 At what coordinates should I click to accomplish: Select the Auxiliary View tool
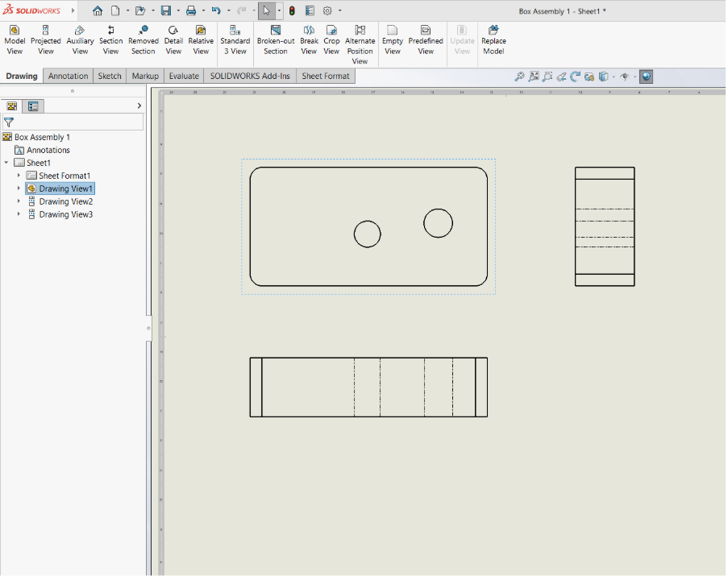80,40
